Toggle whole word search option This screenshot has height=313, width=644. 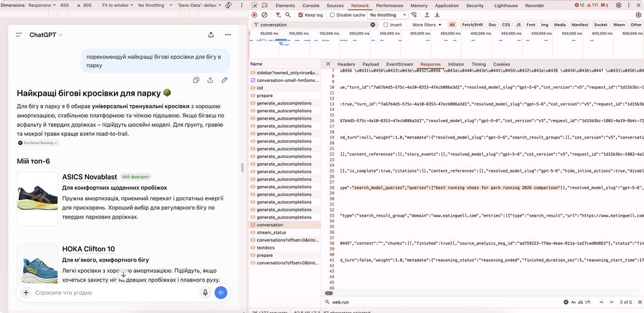580,302
